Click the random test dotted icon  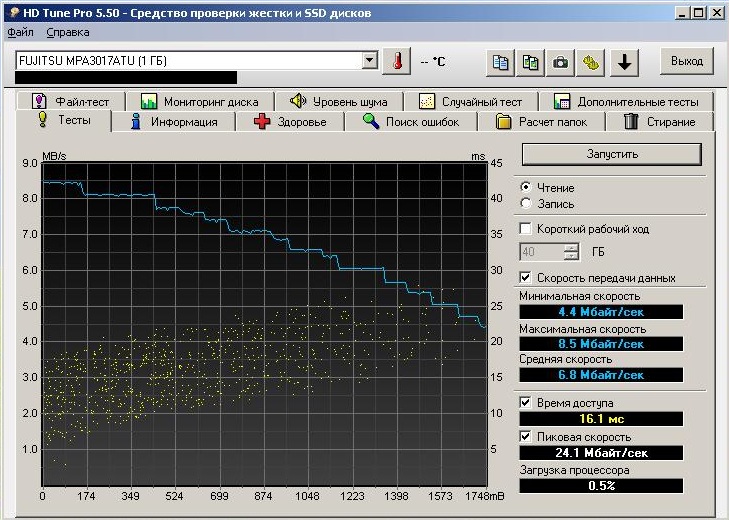click(427, 101)
